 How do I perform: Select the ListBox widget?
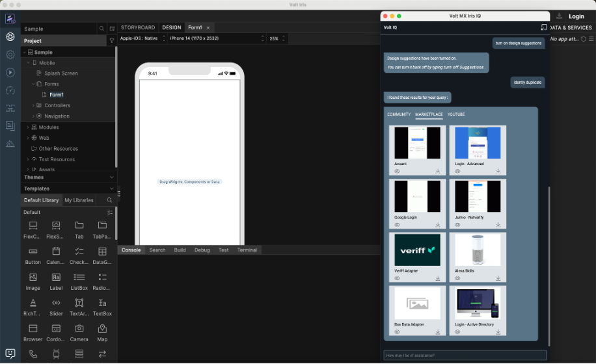tap(79, 281)
